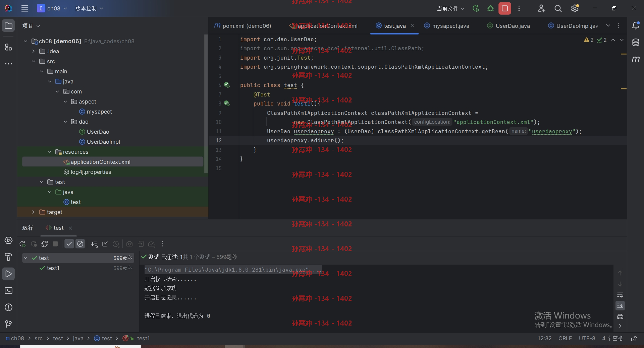Image resolution: width=644 pixels, height=348 pixels.
Task: Stop the running process with red stop button
Action: point(504,8)
